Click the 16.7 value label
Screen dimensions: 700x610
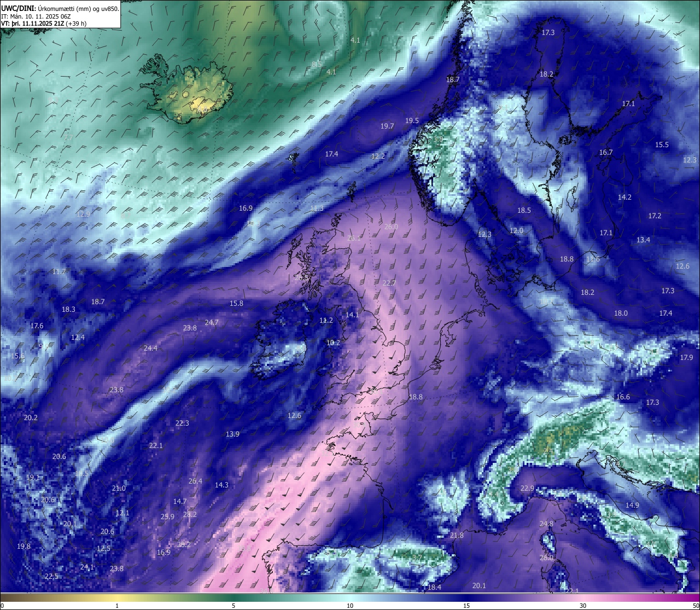606,152
